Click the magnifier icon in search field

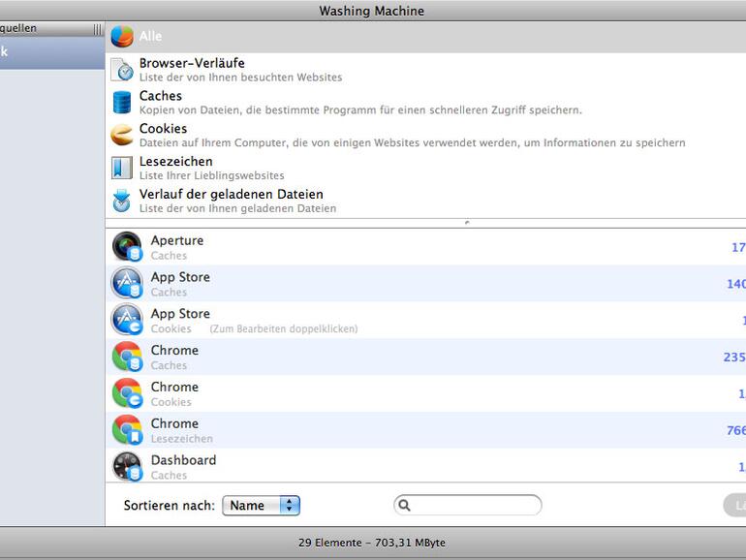click(404, 506)
